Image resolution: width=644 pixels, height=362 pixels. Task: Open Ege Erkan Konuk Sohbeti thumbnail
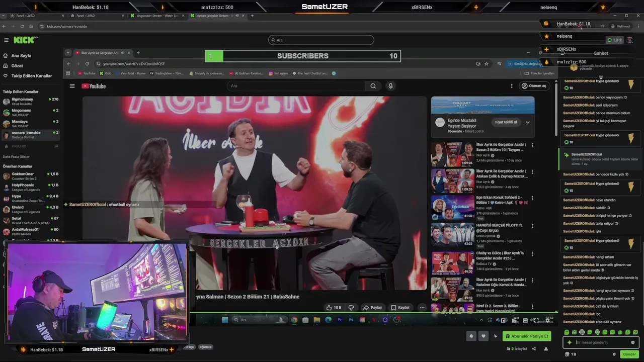452,207
